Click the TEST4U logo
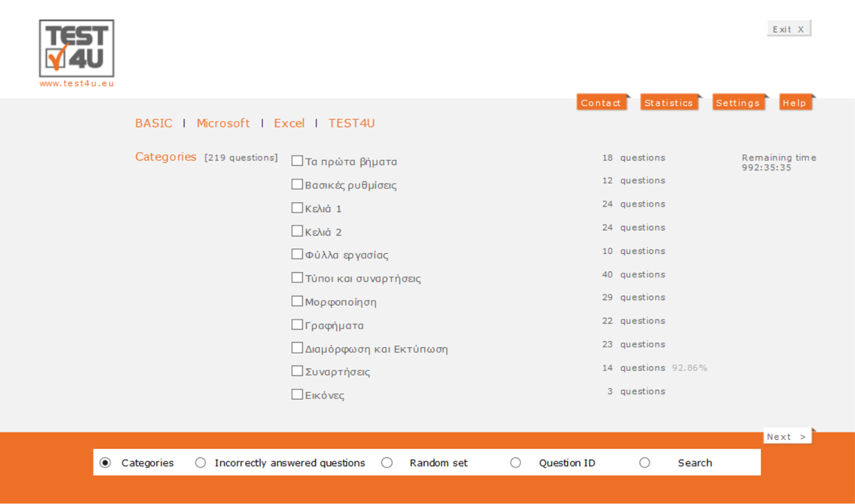 [x=76, y=49]
